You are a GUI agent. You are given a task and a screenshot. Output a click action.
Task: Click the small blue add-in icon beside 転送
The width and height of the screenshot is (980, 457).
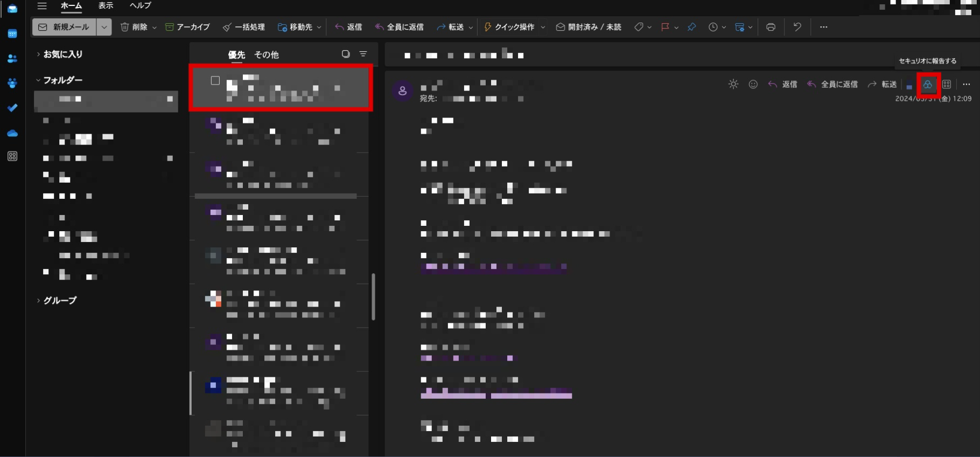pyautogui.click(x=909, y=86)
